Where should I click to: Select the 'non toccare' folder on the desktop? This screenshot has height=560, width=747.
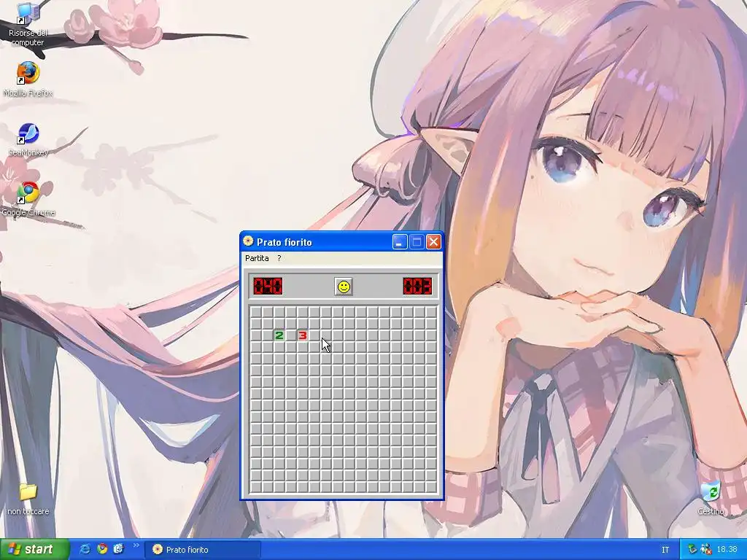(28, 499)
